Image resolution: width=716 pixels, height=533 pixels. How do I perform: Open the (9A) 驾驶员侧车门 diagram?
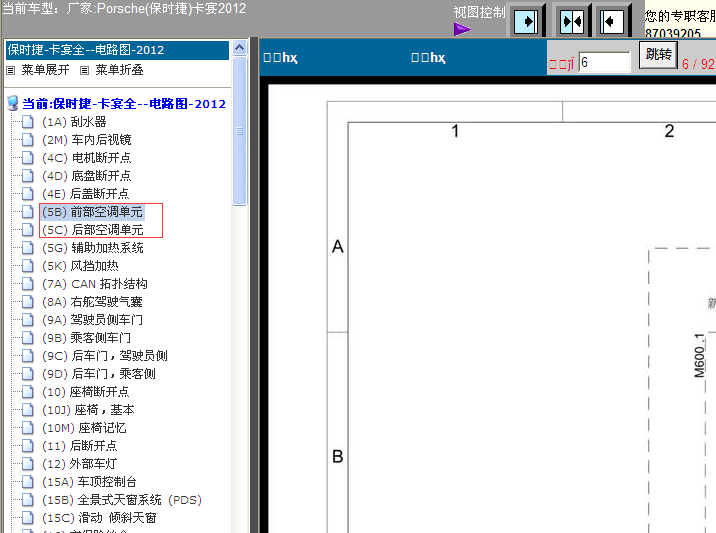point(92,320)
